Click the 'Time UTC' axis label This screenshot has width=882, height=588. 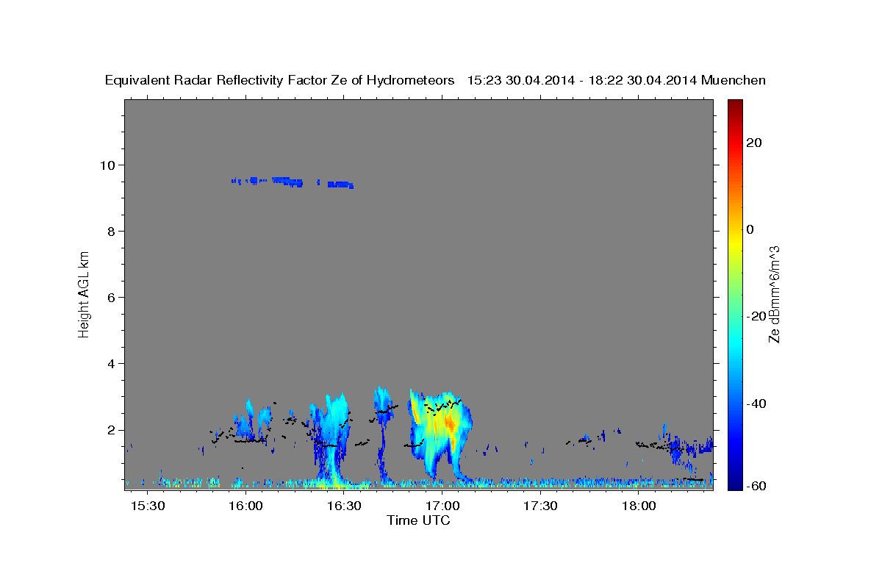(x=418, y=520)
